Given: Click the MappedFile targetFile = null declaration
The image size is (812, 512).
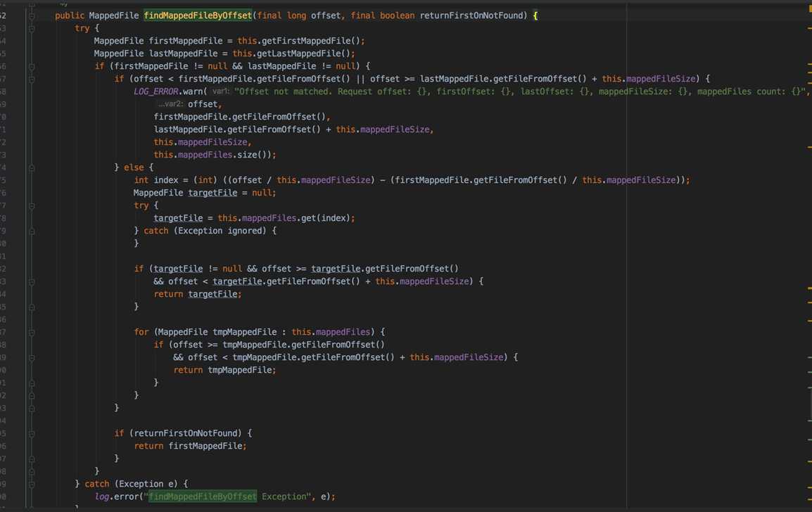Looking at the screenshot, I should (x=205, y=193).
